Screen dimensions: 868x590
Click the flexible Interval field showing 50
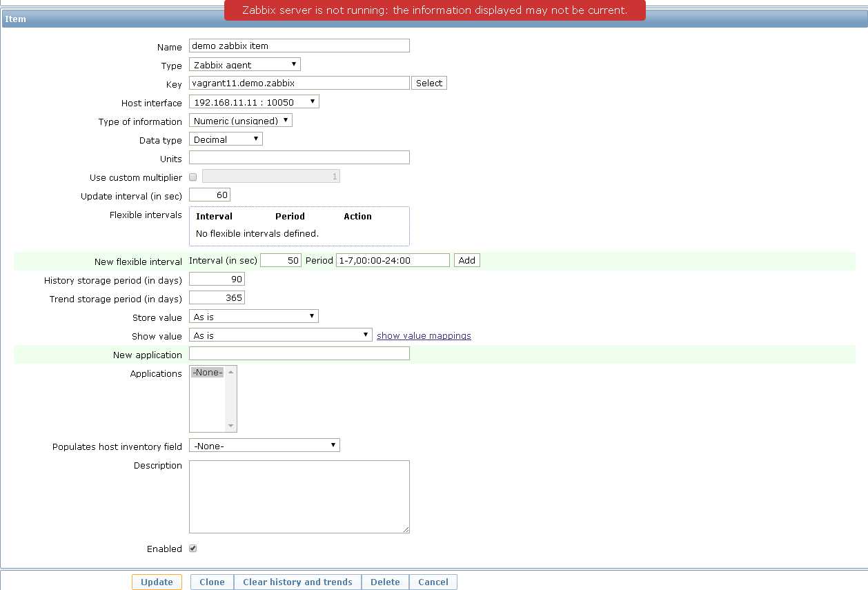click(x=281, y=260)
